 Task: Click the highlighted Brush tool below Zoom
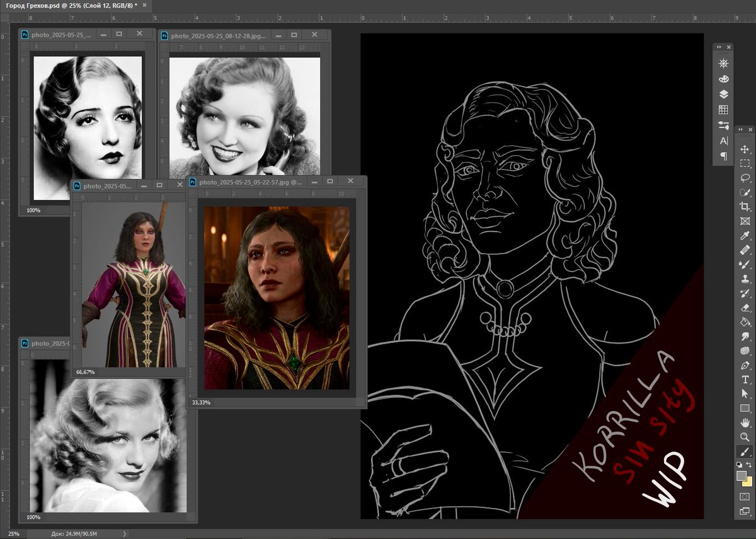coord(745,452)
